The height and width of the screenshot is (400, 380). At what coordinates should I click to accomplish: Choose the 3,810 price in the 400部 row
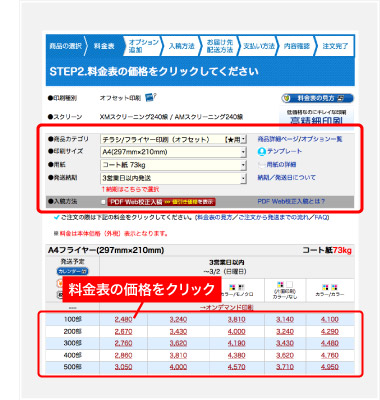tap(178, 355)
